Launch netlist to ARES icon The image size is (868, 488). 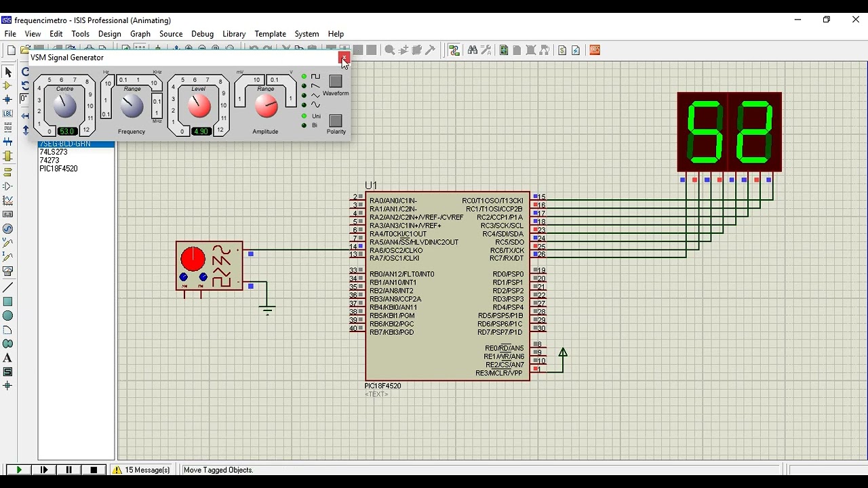[x=595, y=50]
